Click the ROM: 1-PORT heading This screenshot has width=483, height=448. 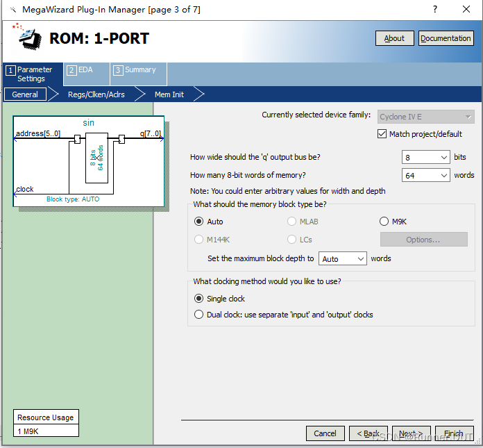(x=99, y=38)
